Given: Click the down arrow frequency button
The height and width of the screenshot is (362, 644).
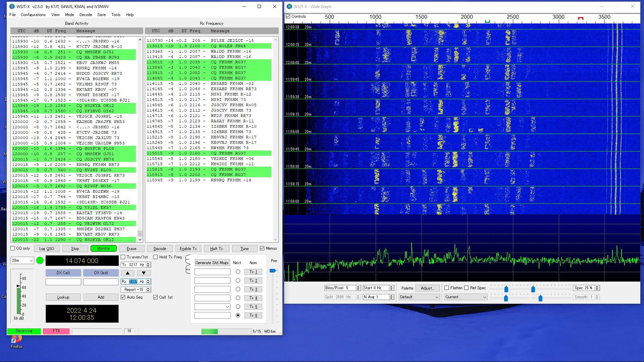Looking at the screenshot, I should [144, 273].
